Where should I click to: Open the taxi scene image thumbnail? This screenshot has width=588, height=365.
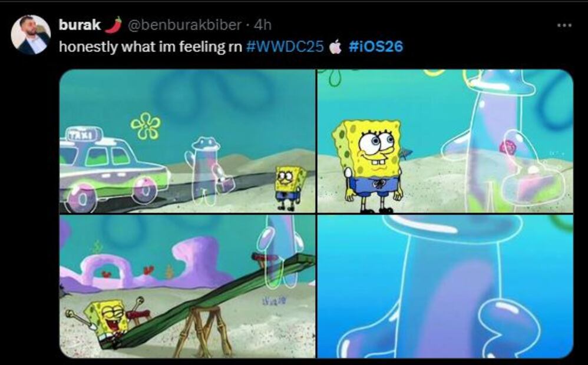187,141
